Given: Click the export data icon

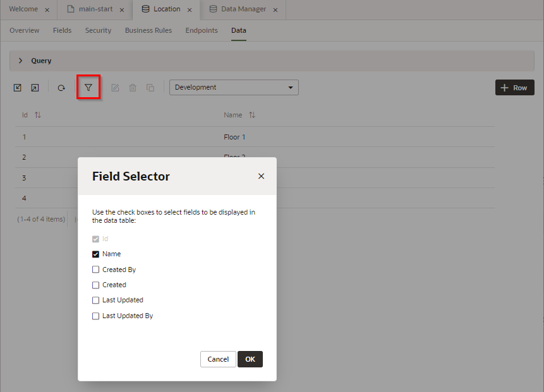Looking at the screenshot, I should [35, 88].
